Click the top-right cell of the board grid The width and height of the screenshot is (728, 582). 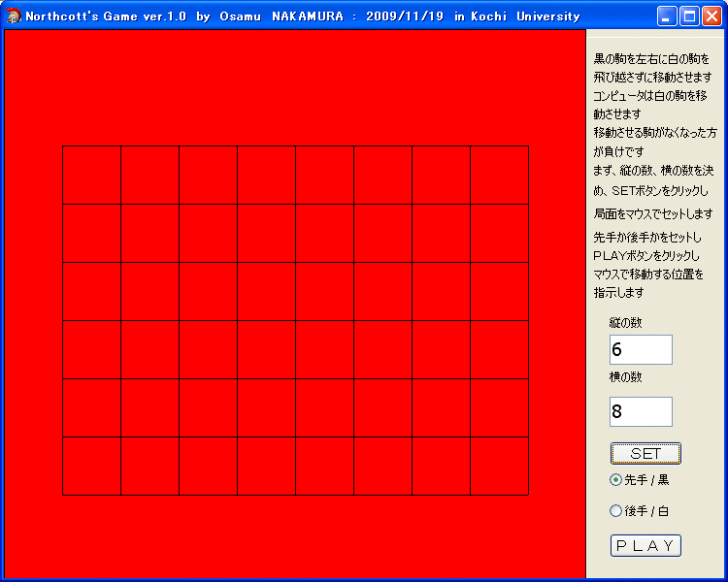499,175
